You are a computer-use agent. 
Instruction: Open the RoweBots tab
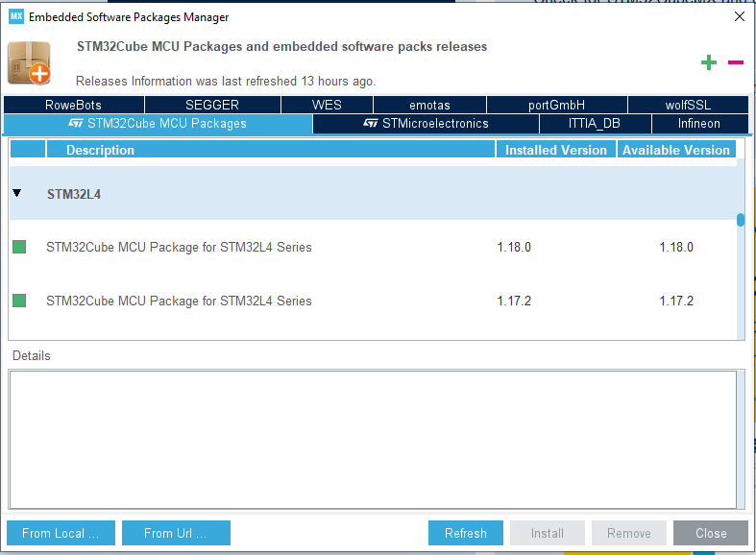[x=74, y=105]
